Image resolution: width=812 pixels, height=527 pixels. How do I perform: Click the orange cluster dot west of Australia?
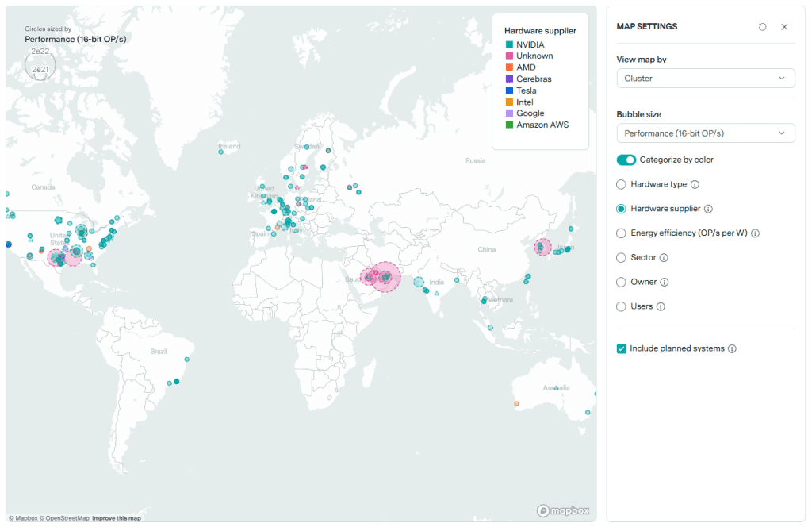516,404
